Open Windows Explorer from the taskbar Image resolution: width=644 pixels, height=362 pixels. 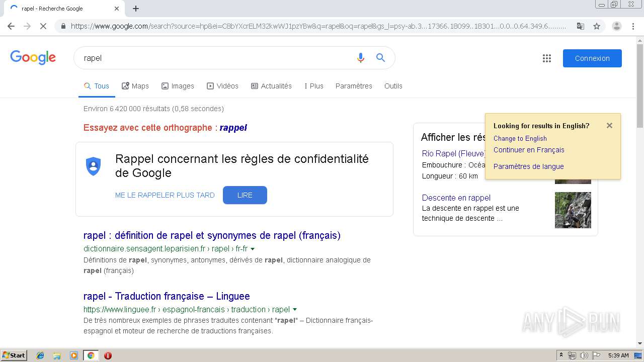point(57,355)
